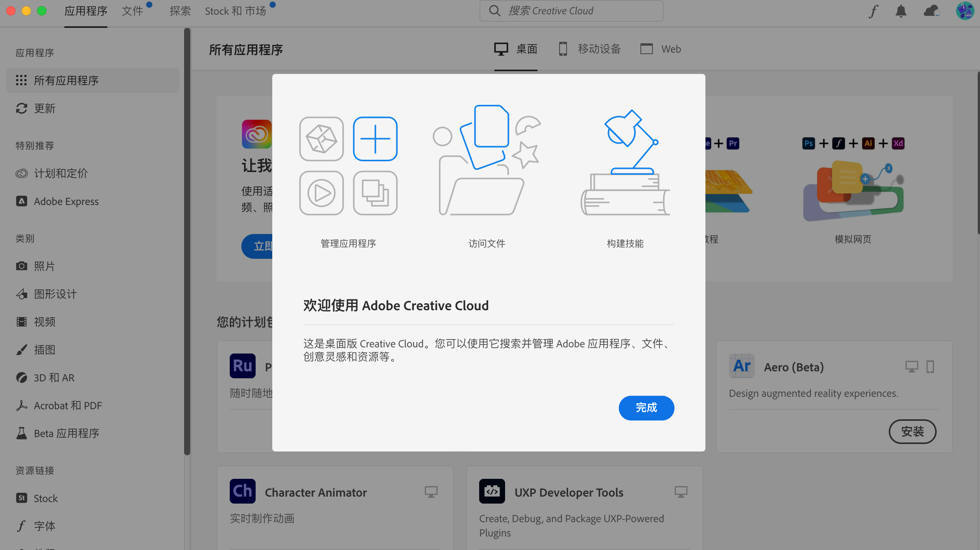Open the 字体 resource link
980x550 pixels.
[93, 526]
